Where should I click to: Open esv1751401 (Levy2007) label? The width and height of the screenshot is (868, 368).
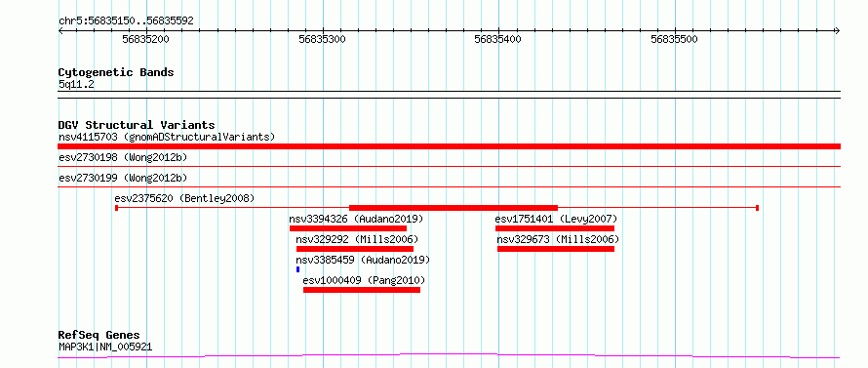click(556, 219)
